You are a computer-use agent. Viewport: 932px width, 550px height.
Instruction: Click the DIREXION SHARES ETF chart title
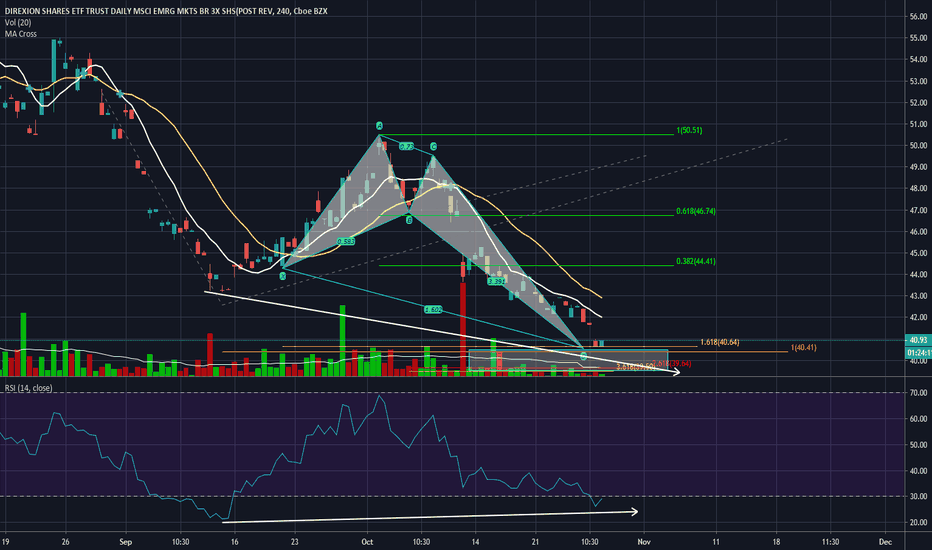point(166,11)
